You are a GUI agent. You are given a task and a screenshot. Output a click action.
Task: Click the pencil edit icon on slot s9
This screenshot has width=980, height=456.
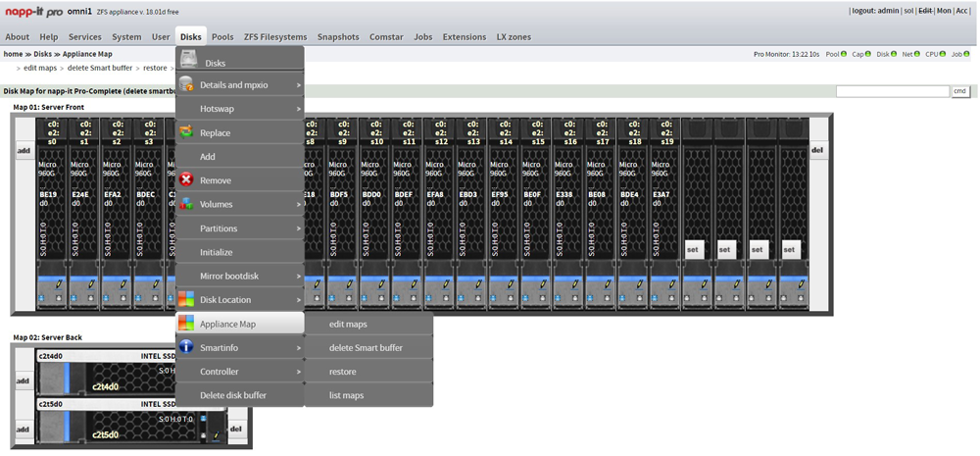[350, 284]
